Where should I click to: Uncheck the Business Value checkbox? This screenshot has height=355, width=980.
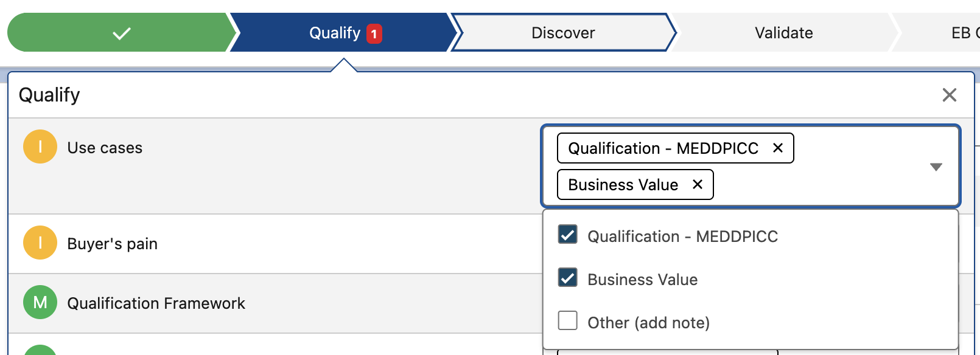click(x=568, y=278)
